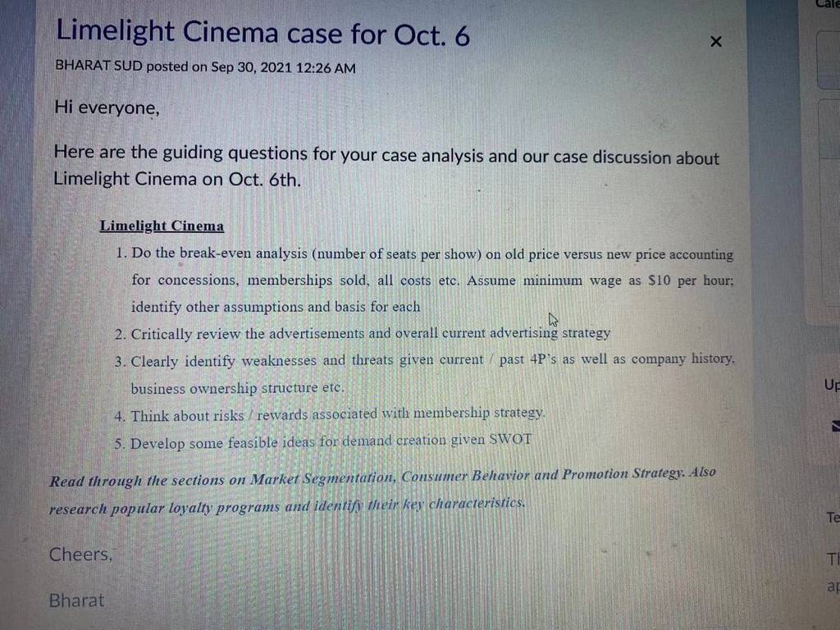
Task: Click the underlined Limelight Cinema heading
Action: click(x=162, y=226)
